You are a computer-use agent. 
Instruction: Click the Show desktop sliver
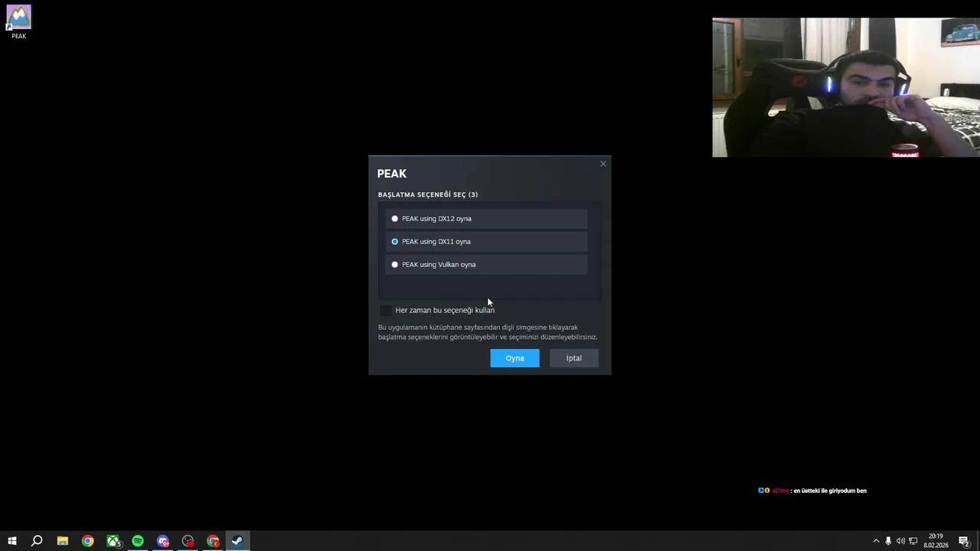point(978,541)
